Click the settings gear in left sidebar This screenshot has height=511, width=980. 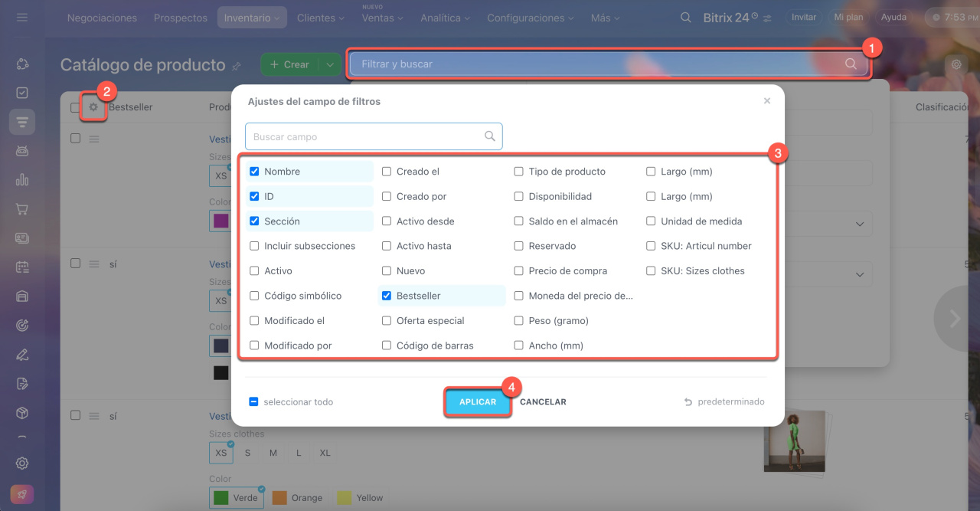pyautogui.click(x=22, y=463)
